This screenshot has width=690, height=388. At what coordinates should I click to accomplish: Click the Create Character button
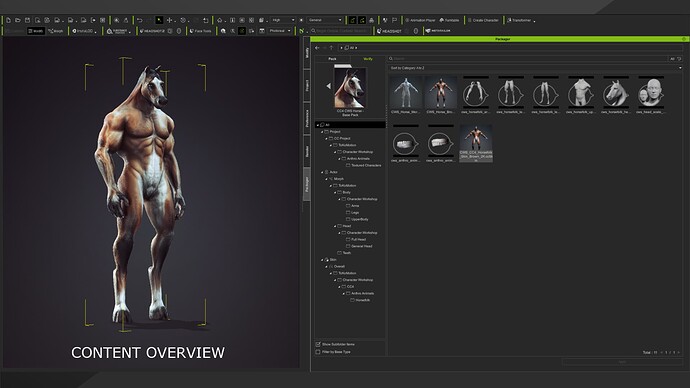pos(483,20)
